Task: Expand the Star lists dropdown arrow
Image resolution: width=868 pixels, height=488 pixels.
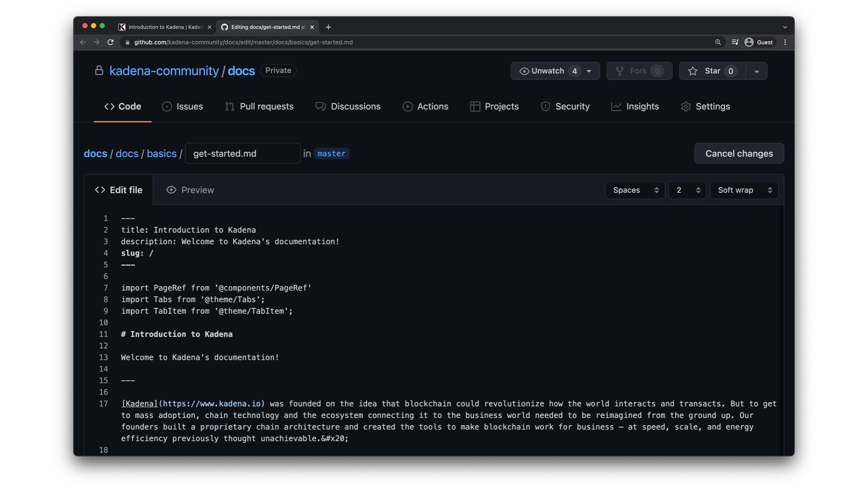Action: (x=757, y=71)
